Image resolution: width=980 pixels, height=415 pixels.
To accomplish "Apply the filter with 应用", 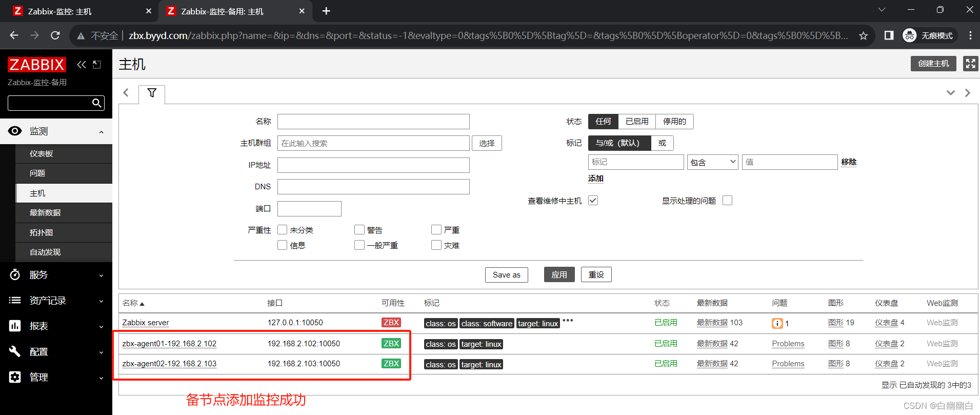I will 559,275.
